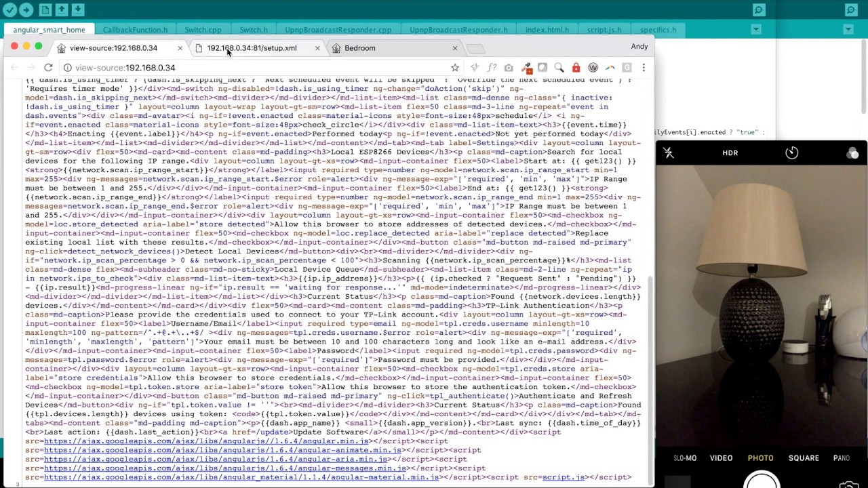Close the view-source:192.168.0.34 tab

pos(180,48)
